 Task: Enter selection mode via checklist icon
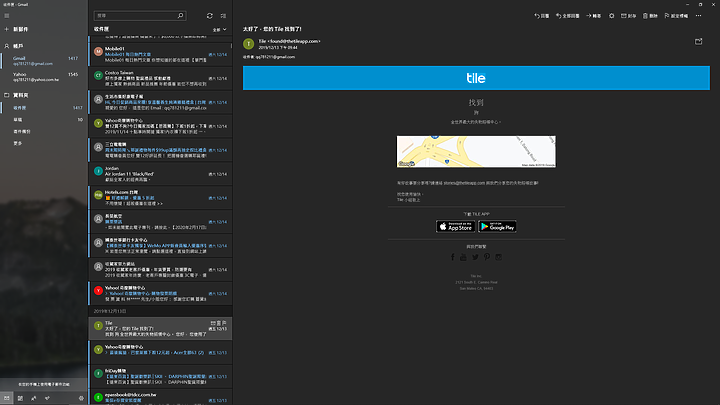point(223,16)
